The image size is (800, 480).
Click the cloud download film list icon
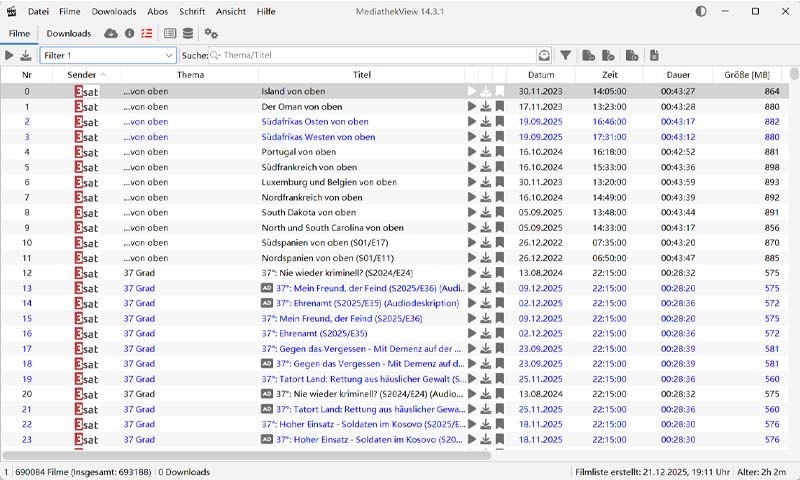coord(111,34)
